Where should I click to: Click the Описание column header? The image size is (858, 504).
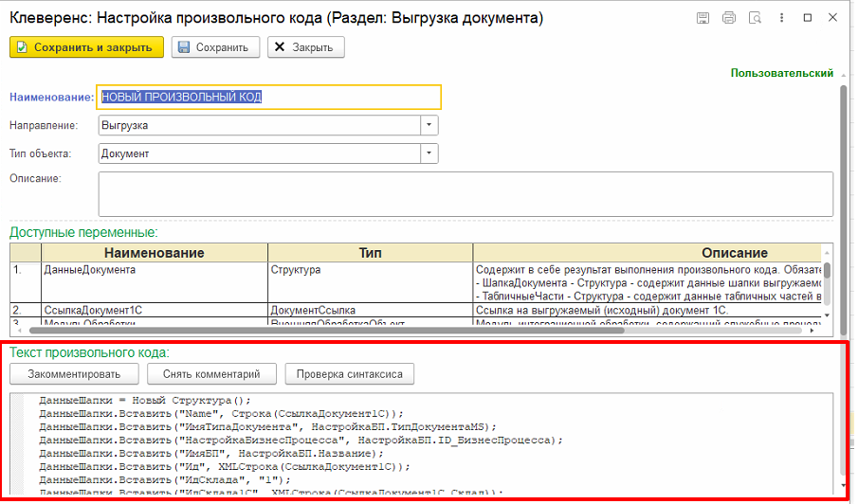tap(648, 253)
